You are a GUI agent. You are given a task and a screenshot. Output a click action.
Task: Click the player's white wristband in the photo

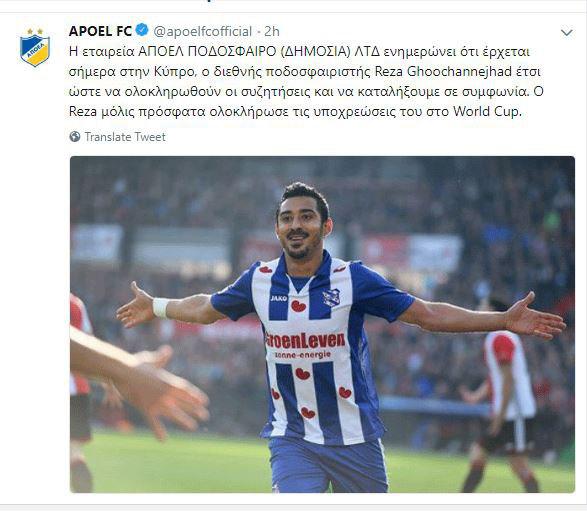(161, 308)
